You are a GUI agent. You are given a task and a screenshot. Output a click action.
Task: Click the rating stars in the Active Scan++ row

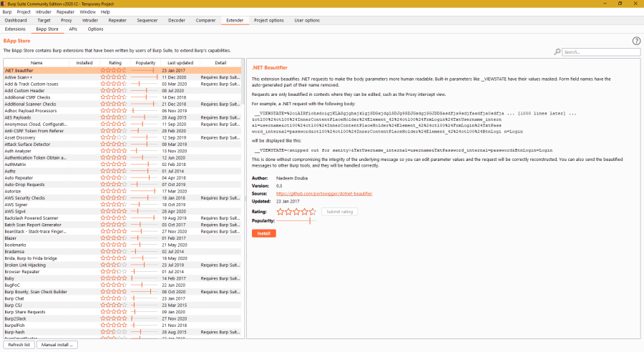point(114,77)
